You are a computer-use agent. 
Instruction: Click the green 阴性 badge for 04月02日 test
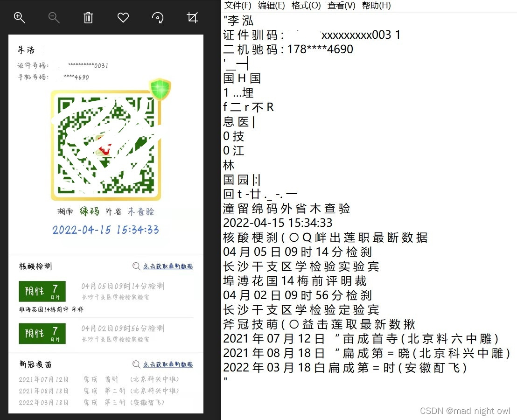(x=42, y=334)
